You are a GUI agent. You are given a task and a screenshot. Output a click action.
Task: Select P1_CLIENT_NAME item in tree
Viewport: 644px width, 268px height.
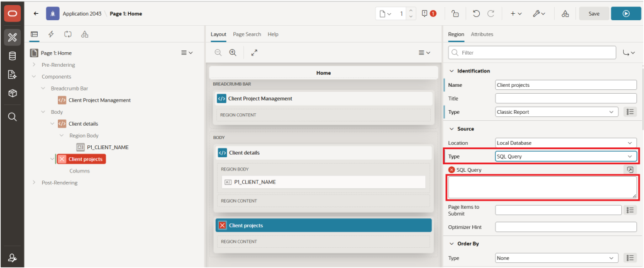(x=108, y=147)
